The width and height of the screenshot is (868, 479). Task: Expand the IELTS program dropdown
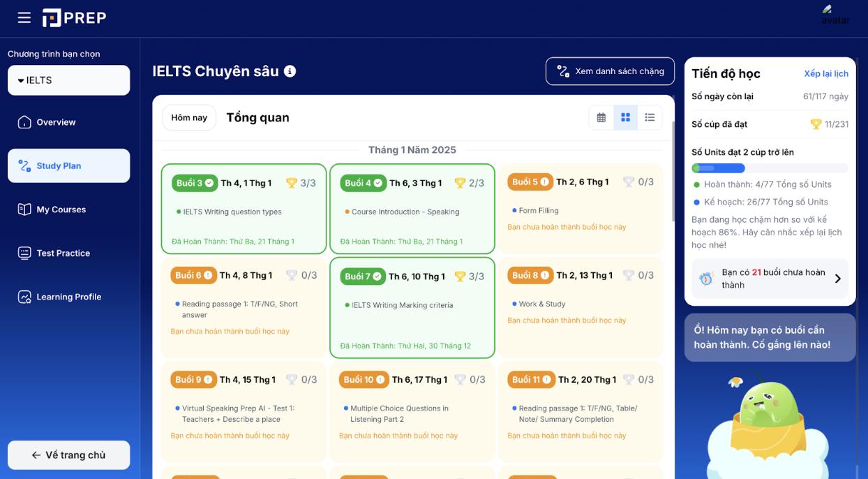68,80
